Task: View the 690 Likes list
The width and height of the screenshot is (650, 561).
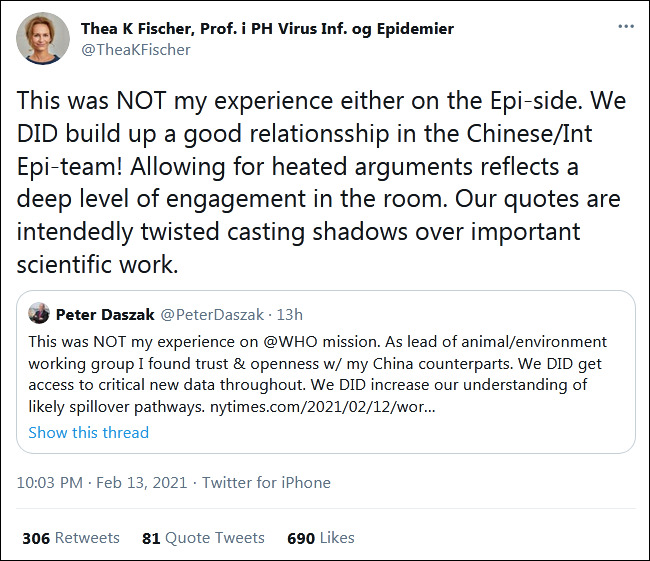Action: [320, 537]
